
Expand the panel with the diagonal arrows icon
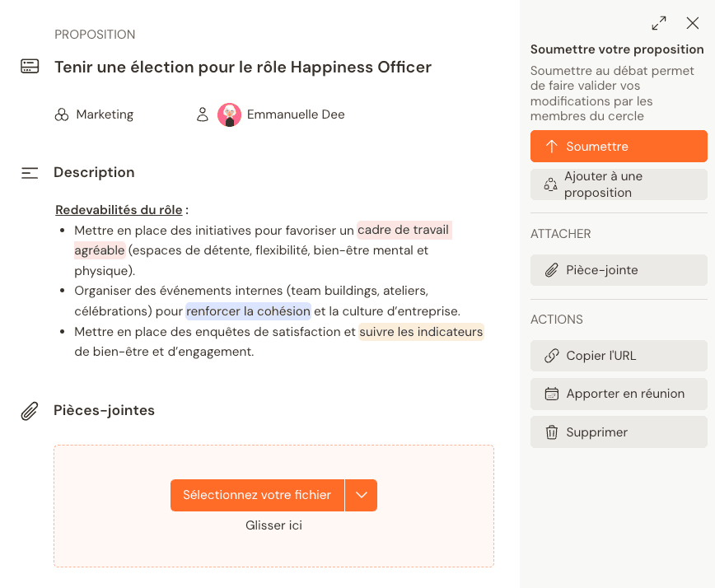point(658,23)
